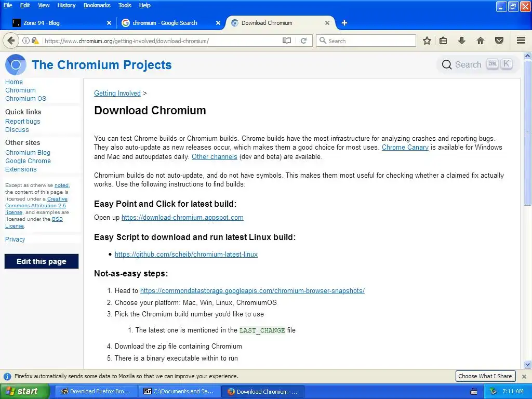532x399 pixels.
Task: Click page scrollbar down arrow
Action: tap(528, 365)
